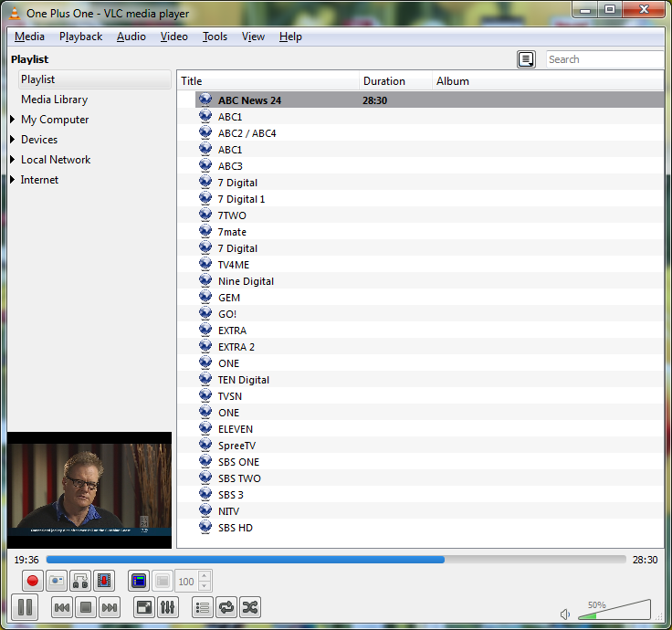This screenshot has height=630, width=672.
Task: Toggle loop repeat mode
Action: tap(226, 607)
